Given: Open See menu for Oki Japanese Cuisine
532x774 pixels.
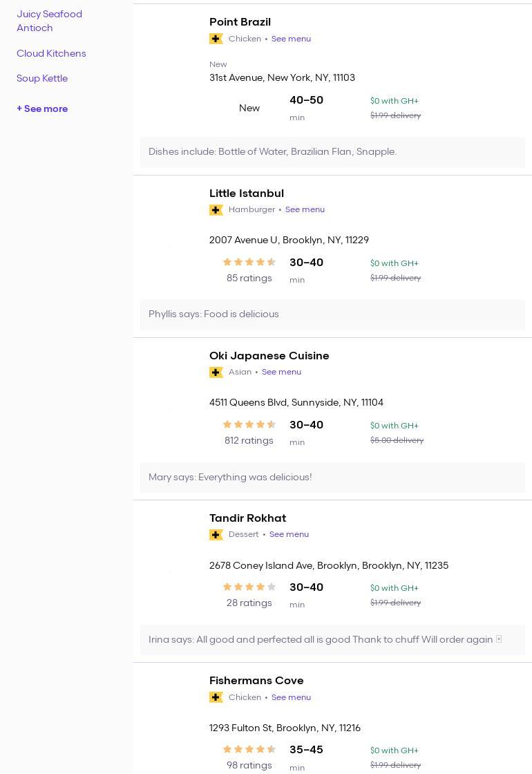Looking at the screenshot, I should click(x=281, y=372).
